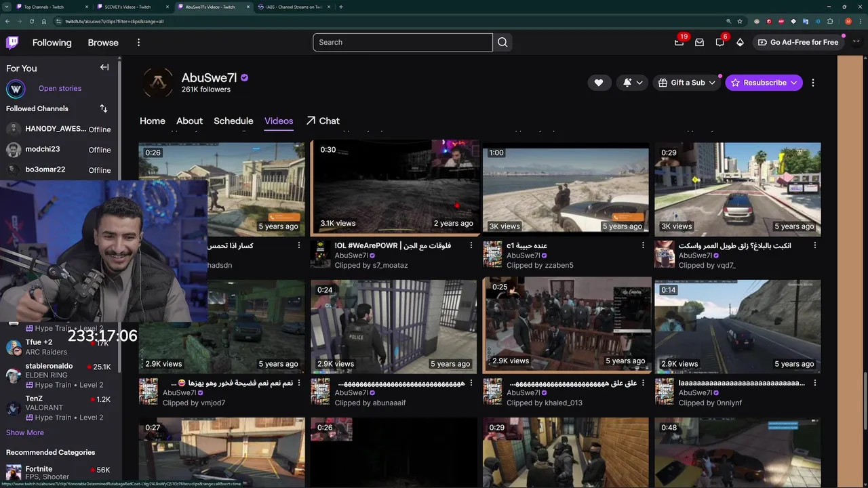Sort Followed Channels with the arrows icon
This screenshot has height=488, width=868.
[104, 108]
